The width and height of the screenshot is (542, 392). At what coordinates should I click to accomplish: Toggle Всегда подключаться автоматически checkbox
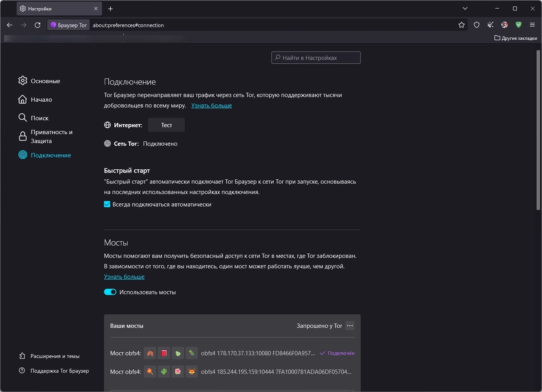pyautogui.click(x=107, y=204)
